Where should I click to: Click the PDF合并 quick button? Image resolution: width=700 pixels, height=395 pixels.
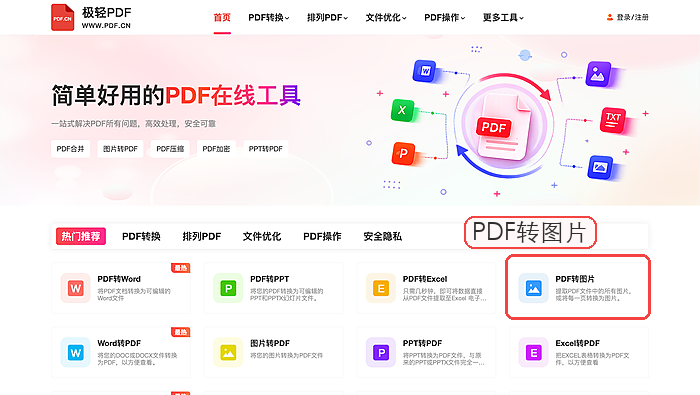(x=71, y=149)
